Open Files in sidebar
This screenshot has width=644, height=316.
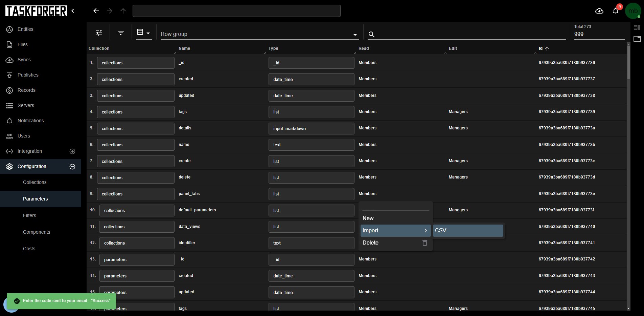(x=41, y=44)
